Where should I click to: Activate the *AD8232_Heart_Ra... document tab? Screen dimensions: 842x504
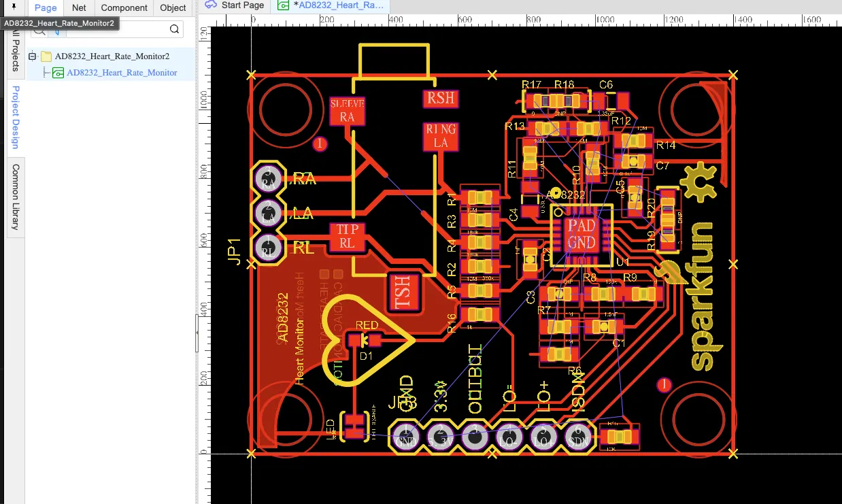331,5
